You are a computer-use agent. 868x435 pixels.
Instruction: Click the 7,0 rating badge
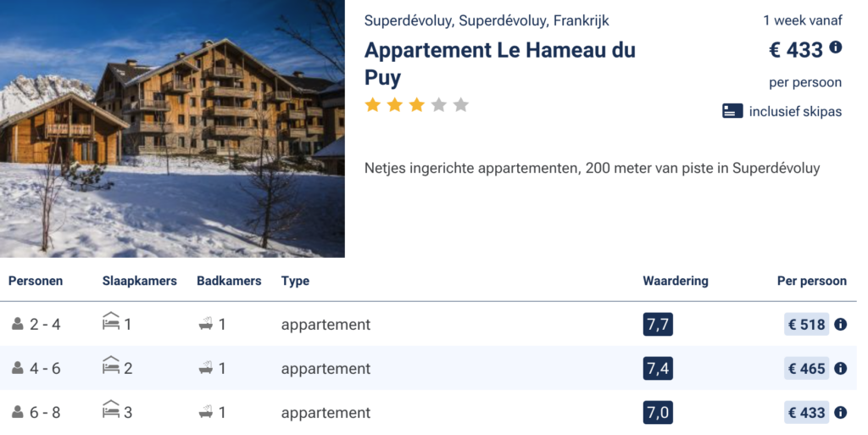point(658,412)
